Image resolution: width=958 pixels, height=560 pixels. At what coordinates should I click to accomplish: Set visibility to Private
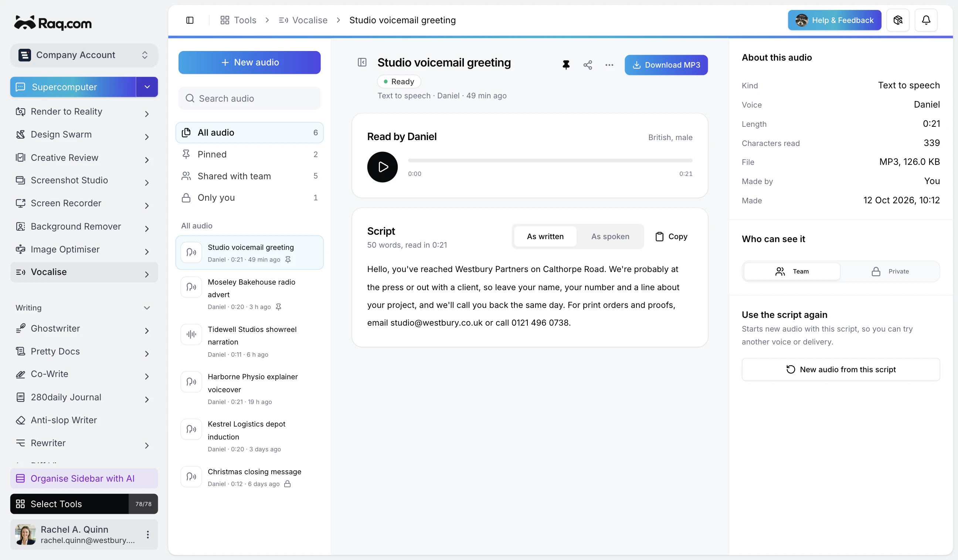[x=890, y=271]
